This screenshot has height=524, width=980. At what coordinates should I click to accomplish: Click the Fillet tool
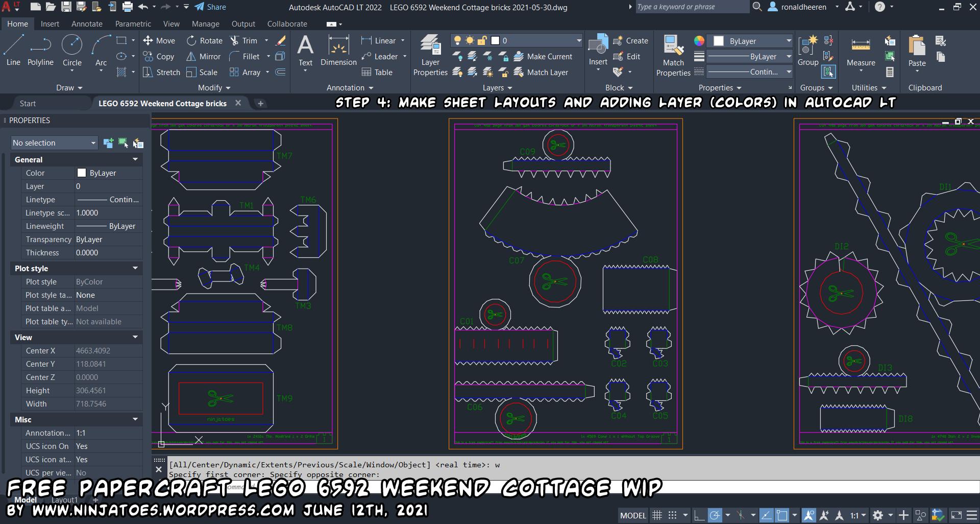[244, 57]
